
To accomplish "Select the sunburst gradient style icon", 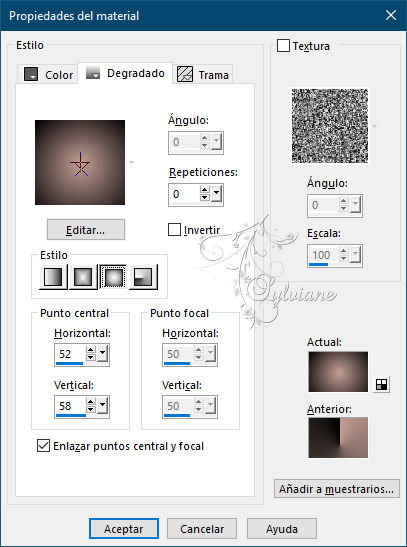I will (113, 277).
